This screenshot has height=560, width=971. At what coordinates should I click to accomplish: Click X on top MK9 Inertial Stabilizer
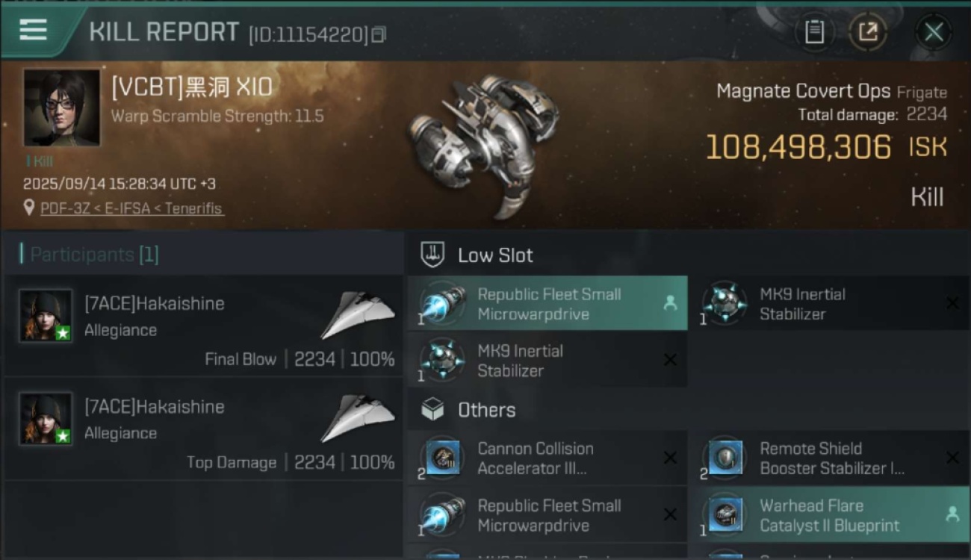coord(952,303)
